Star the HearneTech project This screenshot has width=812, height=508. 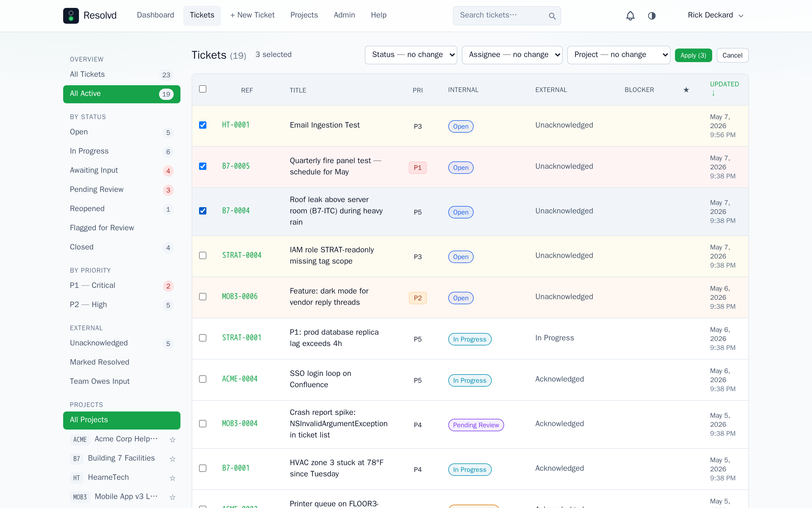173,478
